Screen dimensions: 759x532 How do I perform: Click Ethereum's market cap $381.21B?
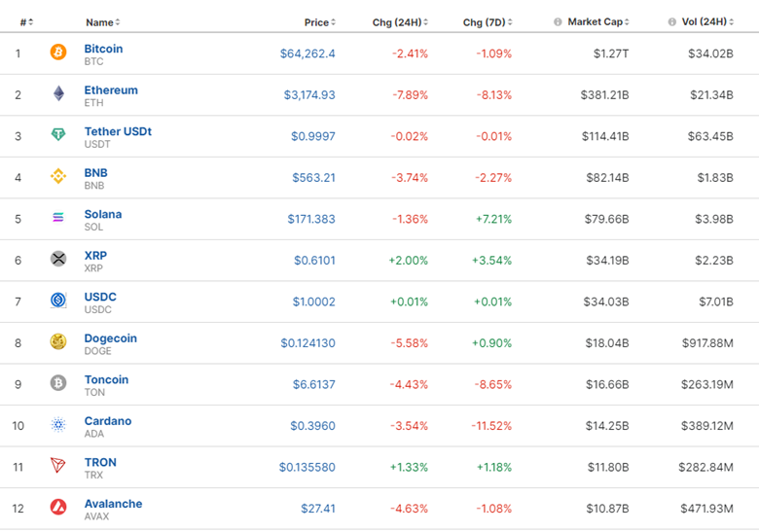[604, 94]
